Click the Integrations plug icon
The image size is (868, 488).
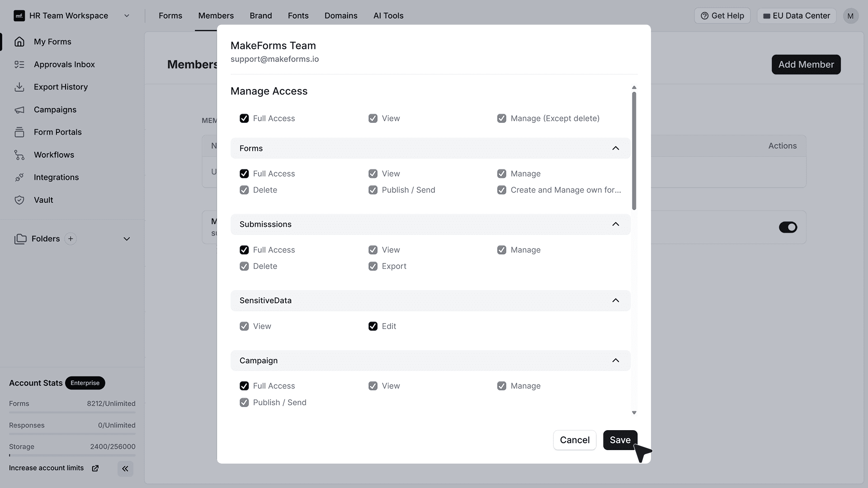click(19, 177)
